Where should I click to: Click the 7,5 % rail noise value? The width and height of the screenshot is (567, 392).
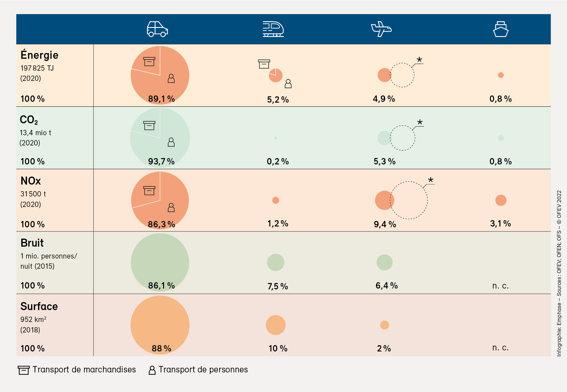point(278,286)
